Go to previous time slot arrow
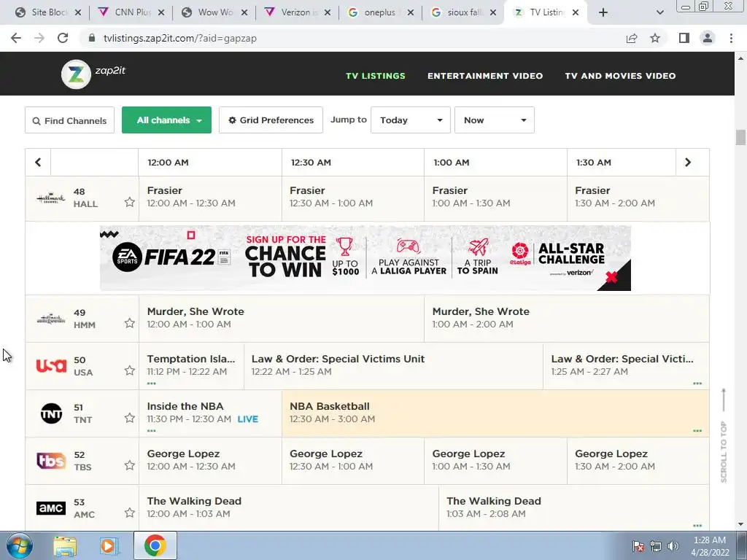747x560 pixels. point(38,163)
